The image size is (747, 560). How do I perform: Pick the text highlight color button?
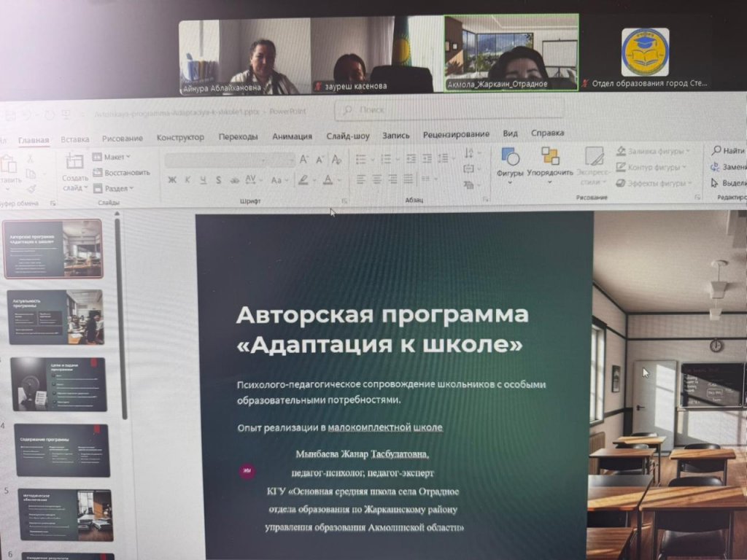tap(303, 180)
